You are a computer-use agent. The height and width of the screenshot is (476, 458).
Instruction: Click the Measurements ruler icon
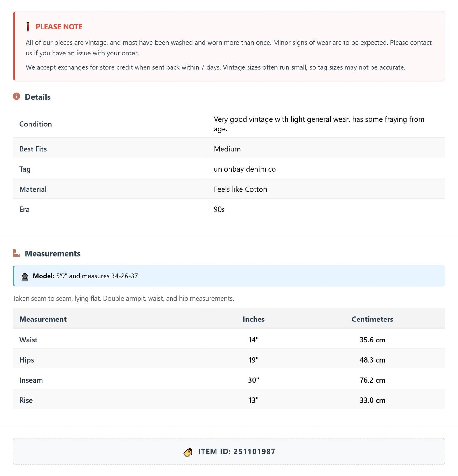(x=16, y=253)
